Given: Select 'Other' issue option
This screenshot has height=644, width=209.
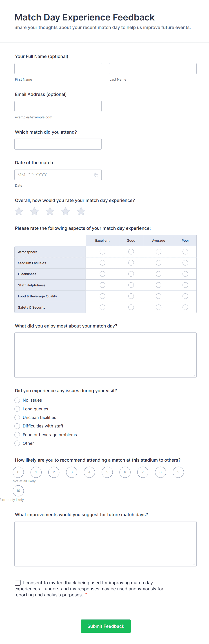Looking at the screenshot, I should 17,443.
